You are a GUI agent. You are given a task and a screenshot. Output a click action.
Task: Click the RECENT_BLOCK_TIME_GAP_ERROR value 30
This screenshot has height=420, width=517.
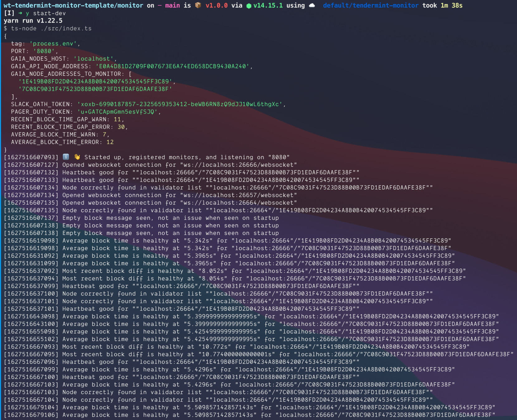[x=121, y=127]
